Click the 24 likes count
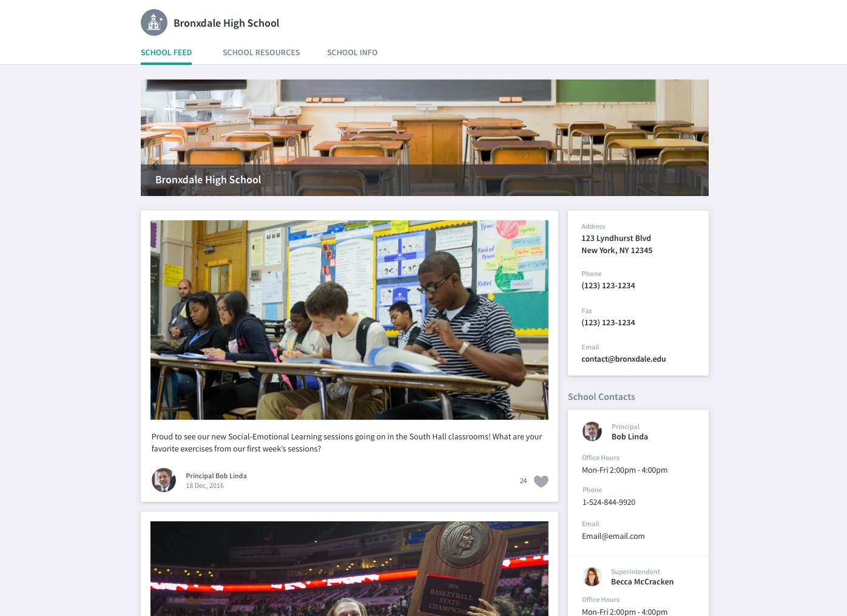The width and height of the screenshot is (847, 616). click(523, 481)
